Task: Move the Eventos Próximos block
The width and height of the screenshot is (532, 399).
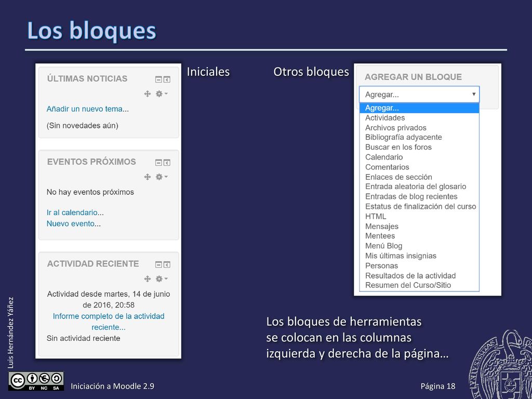Action: point(147,177)
